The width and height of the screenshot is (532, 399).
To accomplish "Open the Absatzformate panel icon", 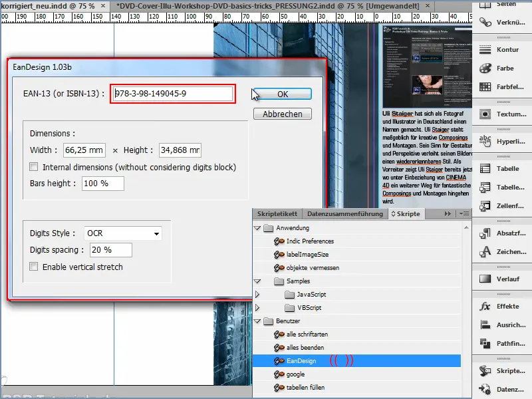I will click(485, 233).
